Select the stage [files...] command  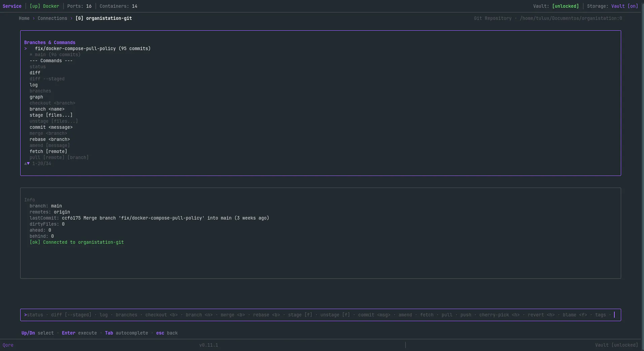tap(51, 115)
